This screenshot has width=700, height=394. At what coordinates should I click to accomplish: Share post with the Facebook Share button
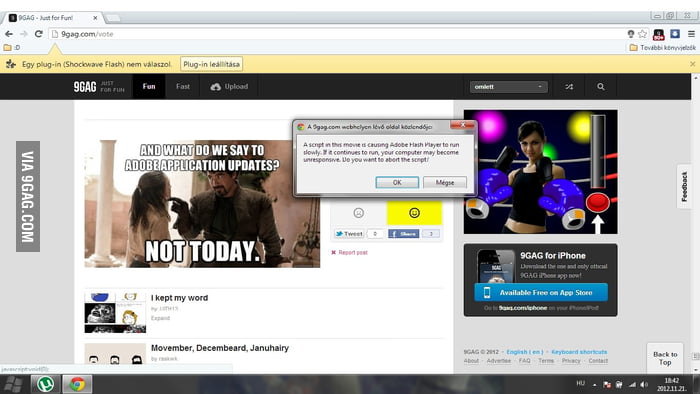click(404, 234)
